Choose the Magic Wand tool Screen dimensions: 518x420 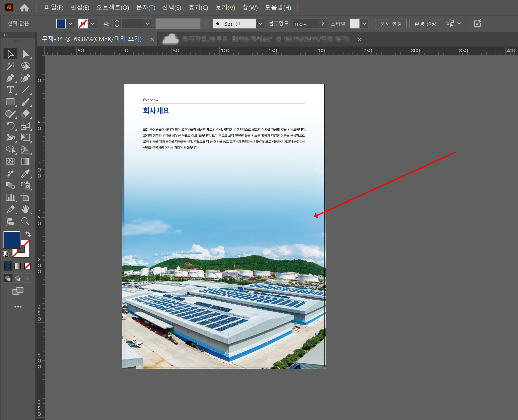click(x=10, y=66)
